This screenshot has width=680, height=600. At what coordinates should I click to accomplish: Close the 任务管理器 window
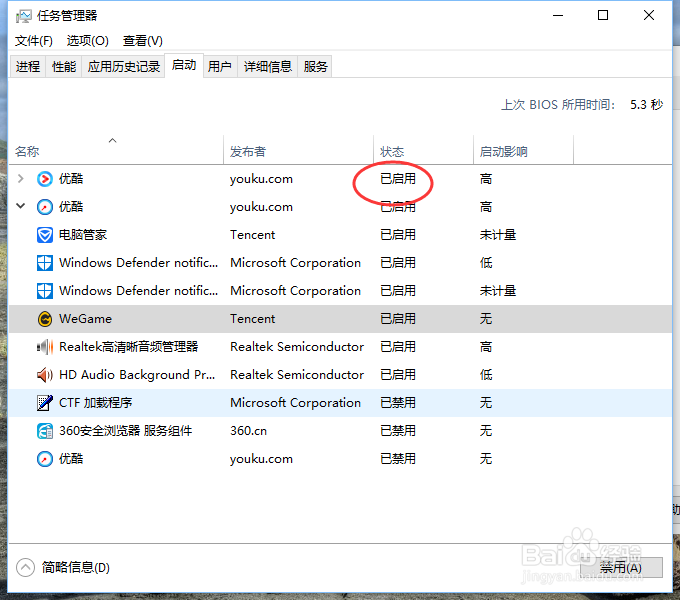[x=649, y=16]
